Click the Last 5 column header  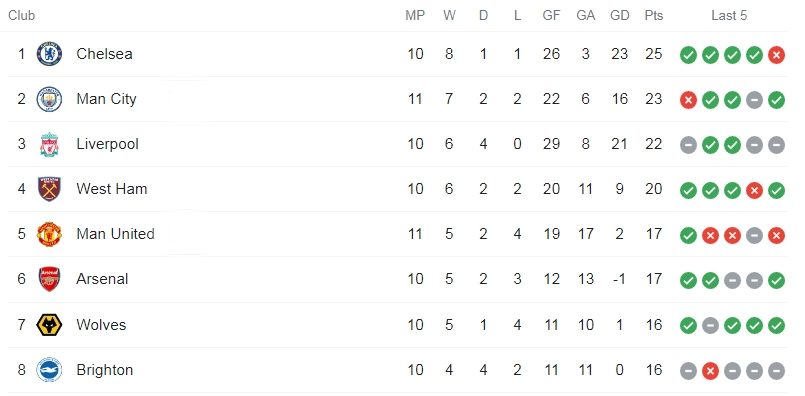(x=729, y=15)
